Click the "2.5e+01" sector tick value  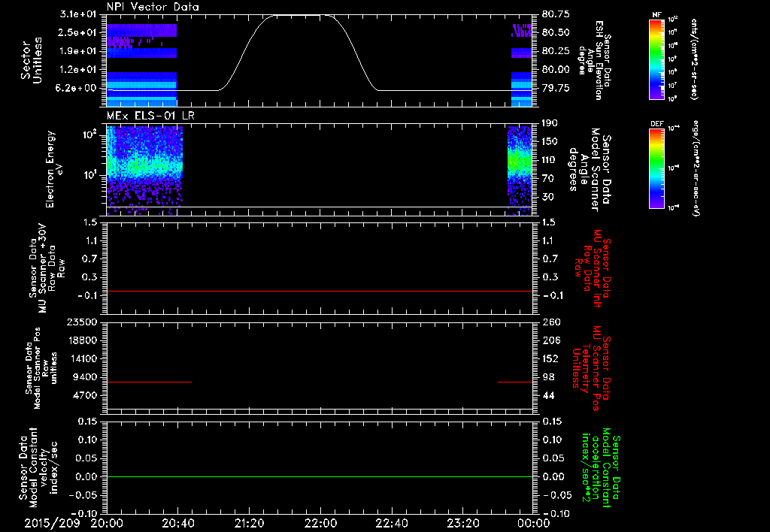pos(77,32)
